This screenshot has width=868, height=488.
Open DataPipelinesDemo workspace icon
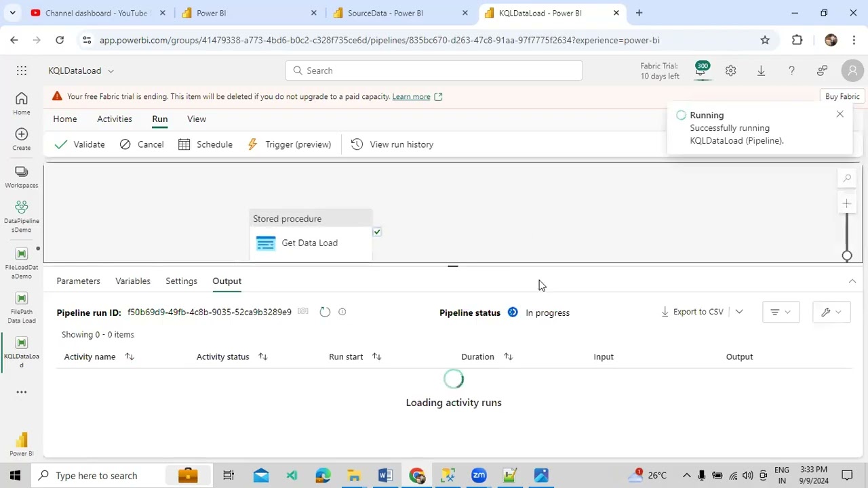(x=22, y=216)
